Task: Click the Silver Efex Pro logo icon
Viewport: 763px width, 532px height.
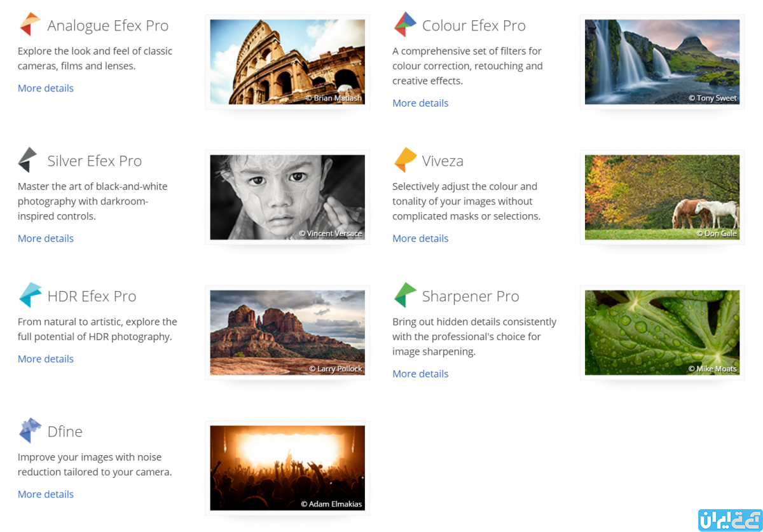Action: coord(28,160)
